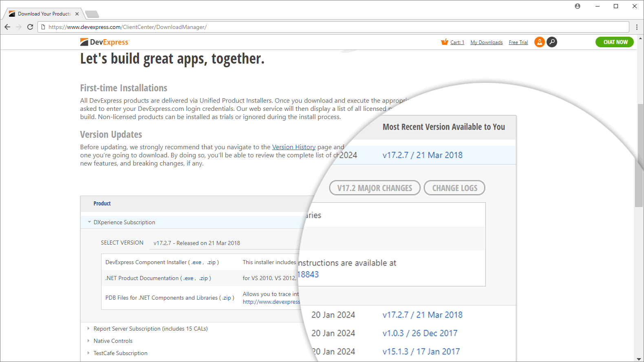Open the Chrome three-dot menu
This screenshot has width=644, height=362.
click(637, 27)
